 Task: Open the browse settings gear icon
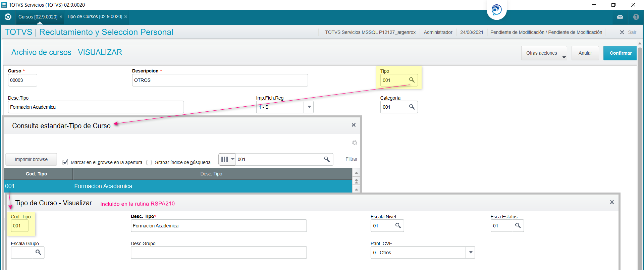click(355, 143)
